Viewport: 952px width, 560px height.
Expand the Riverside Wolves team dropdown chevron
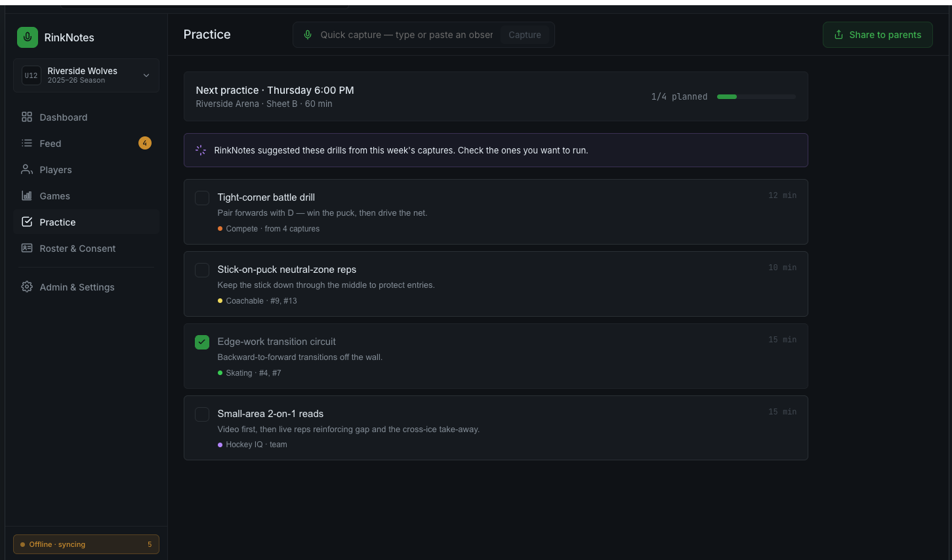tap(146, 75)
